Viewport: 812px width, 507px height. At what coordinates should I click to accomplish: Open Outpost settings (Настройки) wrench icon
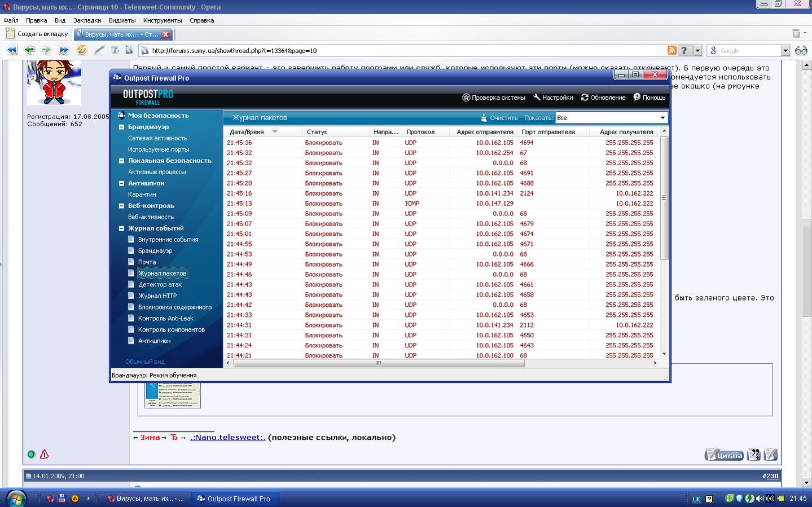(x=537, y=98)
